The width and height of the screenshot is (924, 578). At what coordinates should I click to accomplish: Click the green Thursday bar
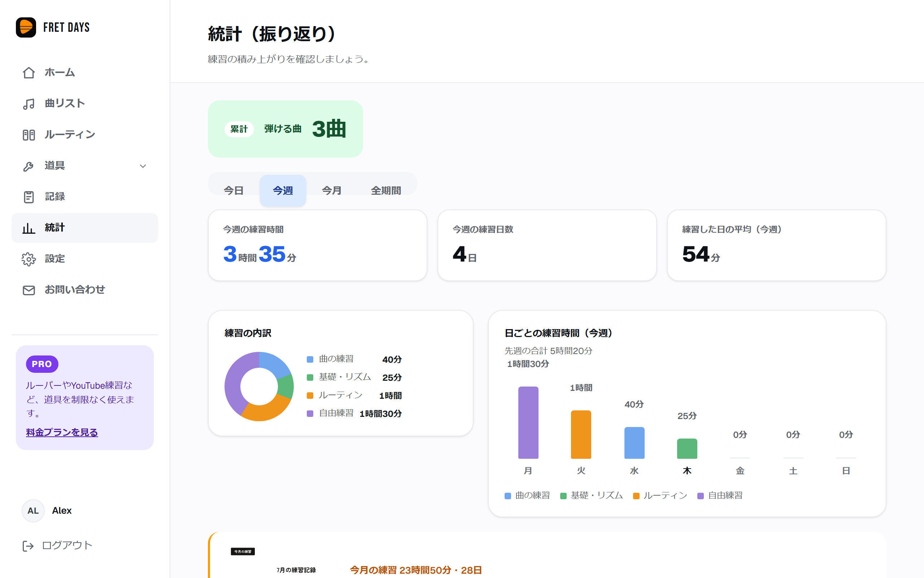(x=687, y=448)
